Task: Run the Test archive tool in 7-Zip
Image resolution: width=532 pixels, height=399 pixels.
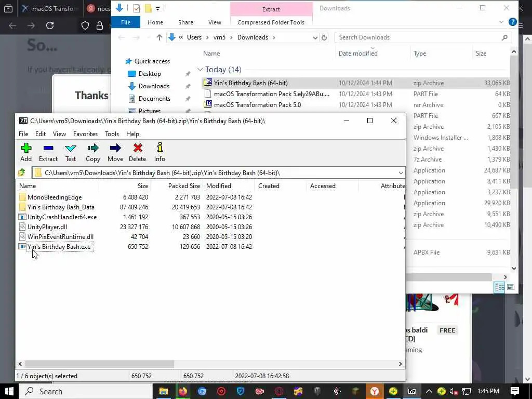Action: pyautogui.click(x=71, y=152)
